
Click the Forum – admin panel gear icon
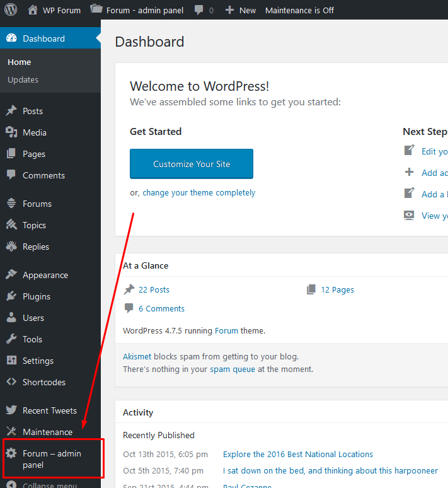point(11,453)
